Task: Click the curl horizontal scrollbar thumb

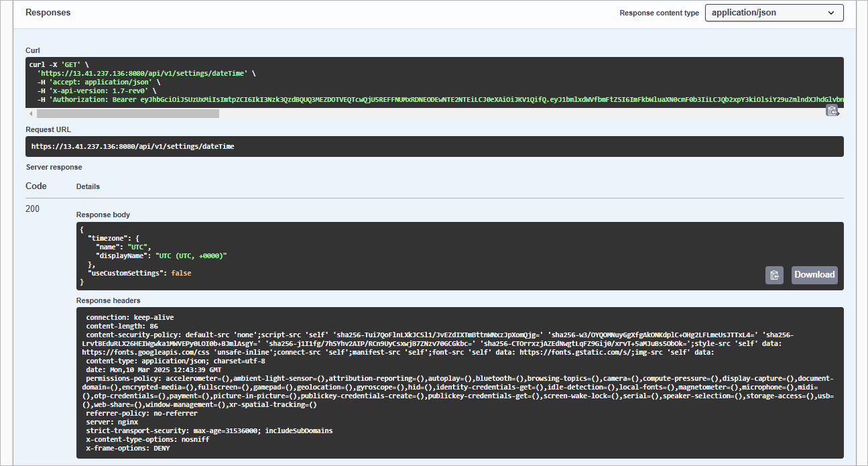Action: point(127,113)
